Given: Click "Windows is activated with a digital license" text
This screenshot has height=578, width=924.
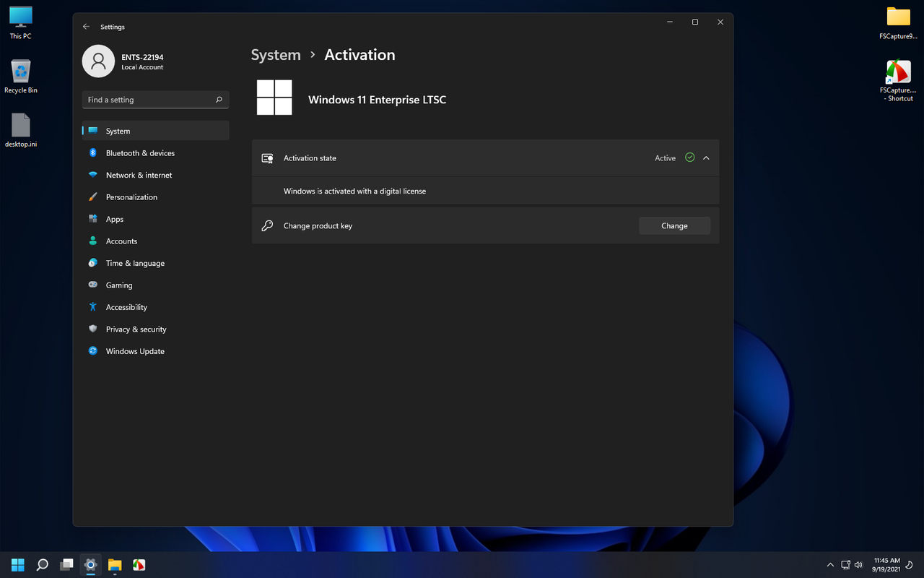Looking at the screenshot, I should click(x=354, y=191).
